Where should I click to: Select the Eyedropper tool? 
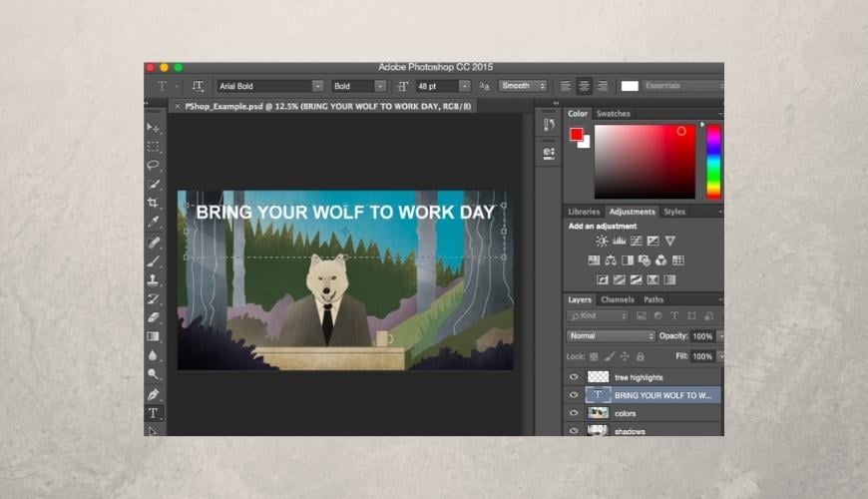pos(154,222)
